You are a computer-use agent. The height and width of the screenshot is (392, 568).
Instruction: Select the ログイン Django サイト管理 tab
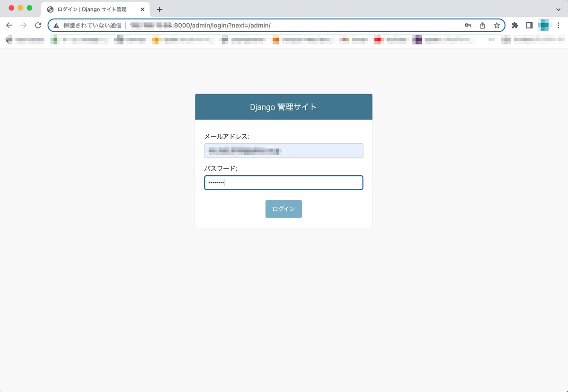(96, 9)
